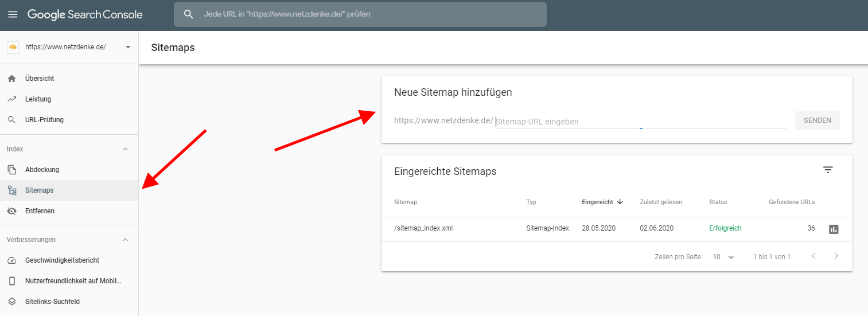Go to next page of sitemaps
Viewport: 868px width, 316px height.
(x=836, y=256)
